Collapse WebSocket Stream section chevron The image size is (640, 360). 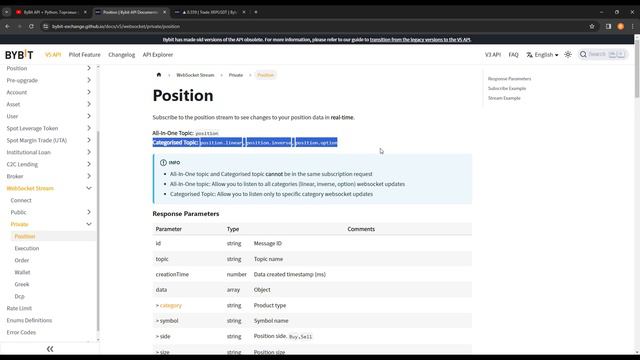coord(89,188)
